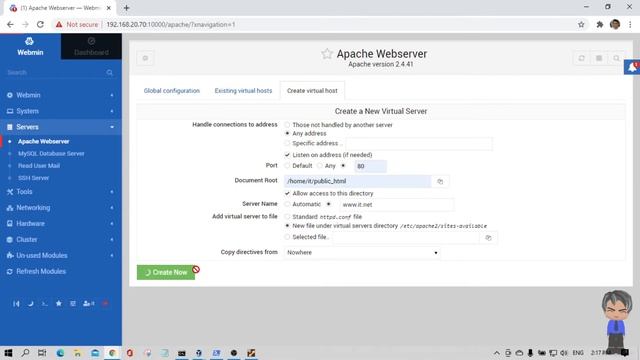Expand the Webmin sidebar category
This screenshot has width=640, height=360.
(x=61, y=95)
